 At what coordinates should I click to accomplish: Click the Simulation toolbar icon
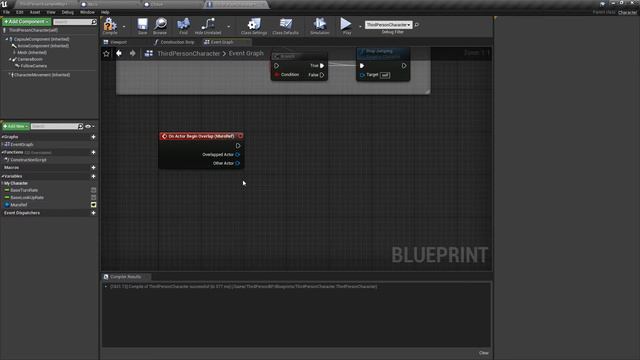(x=320, y=24)
